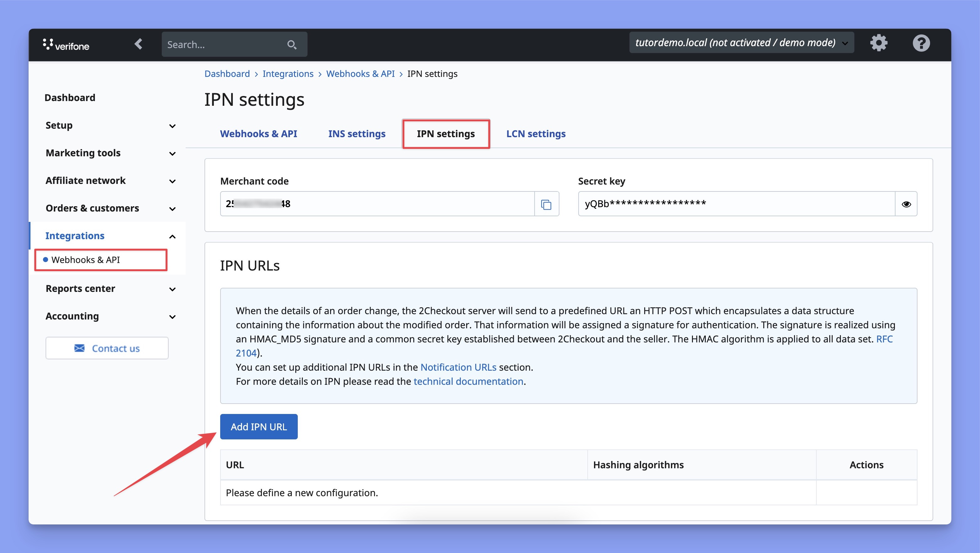Expand the Setup menu chevron
The width and height of the screenshot is (980, 553).
pyautogui.click(x=172, y=126)
